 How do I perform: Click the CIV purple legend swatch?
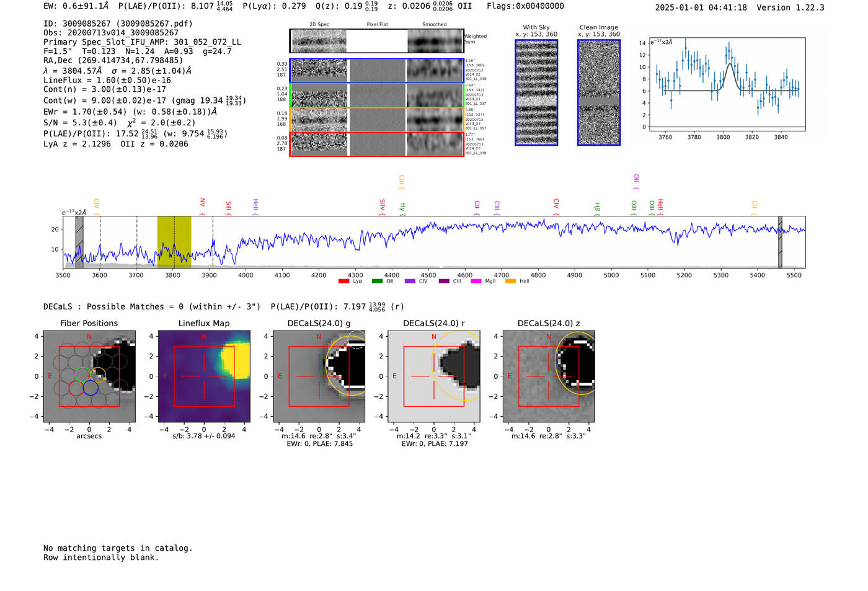(x=410, y=282)
